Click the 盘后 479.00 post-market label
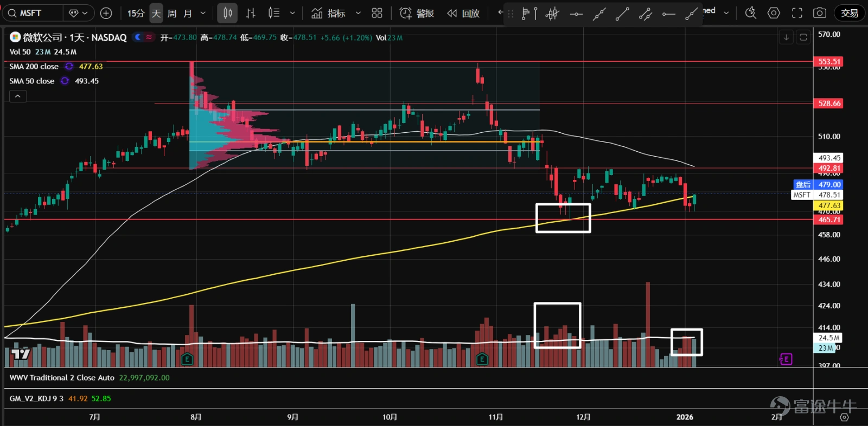868x426 pixels. point(818,184)
